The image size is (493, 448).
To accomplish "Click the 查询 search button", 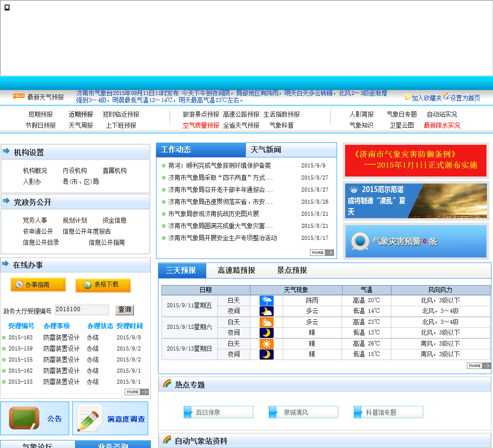I will (x=125, y=310).
